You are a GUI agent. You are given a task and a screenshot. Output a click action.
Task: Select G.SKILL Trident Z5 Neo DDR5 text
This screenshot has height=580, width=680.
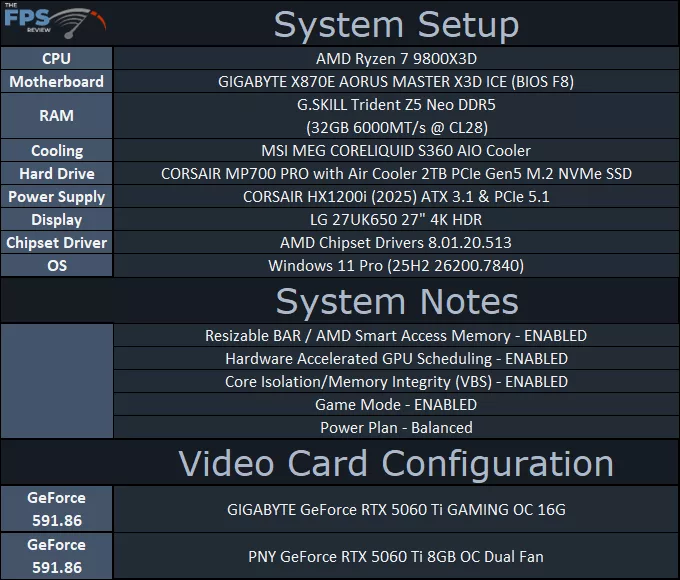396,105
